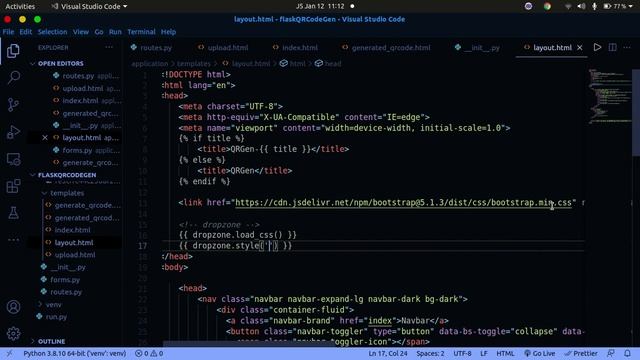Image resolution: width=640 pixels, height=360 pixels.
Task: Open upload.html under templates folder
Action: click(x=75, y=255)
